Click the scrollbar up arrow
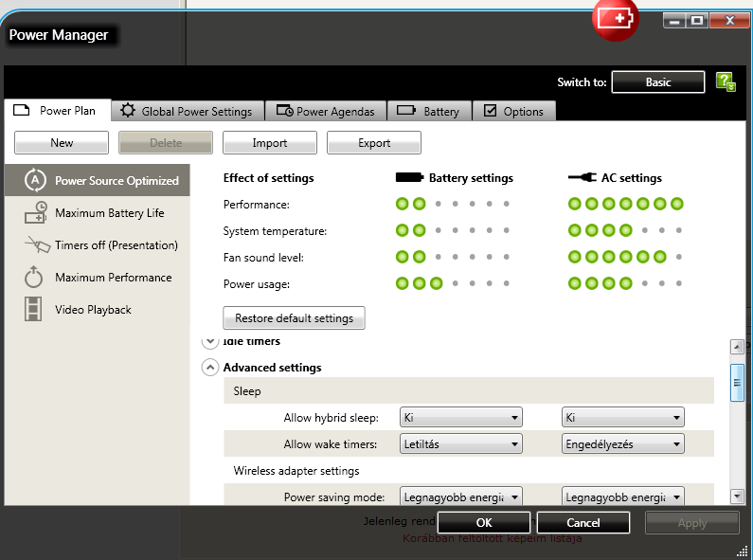The image size is (753, 560). [x=737, y=346]
